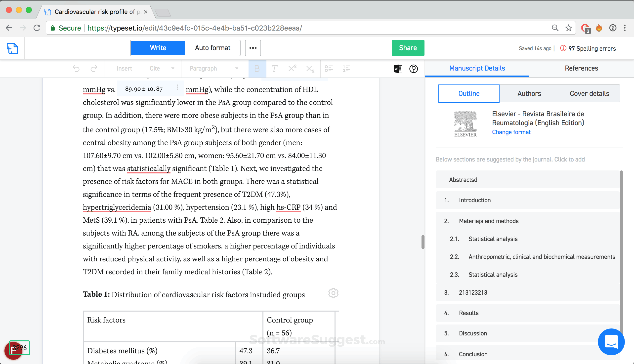
Task: Switch to Auto format mode
Action: coord(212,48)
